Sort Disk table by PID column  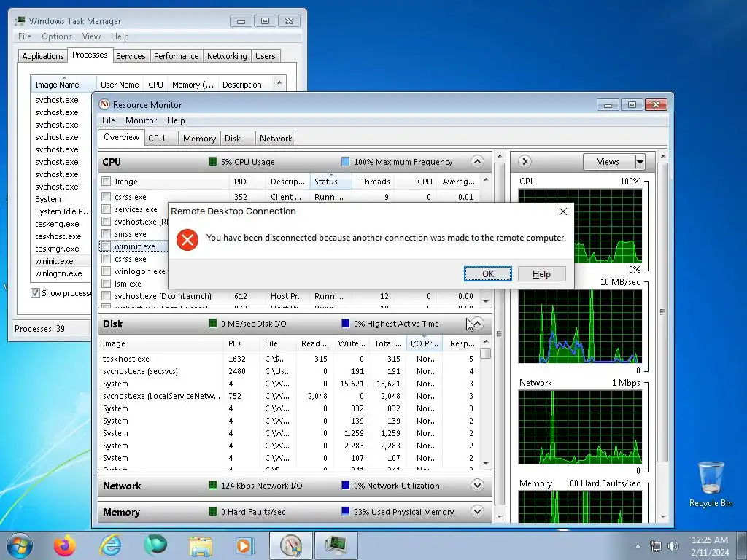click(x=241, y=343)
